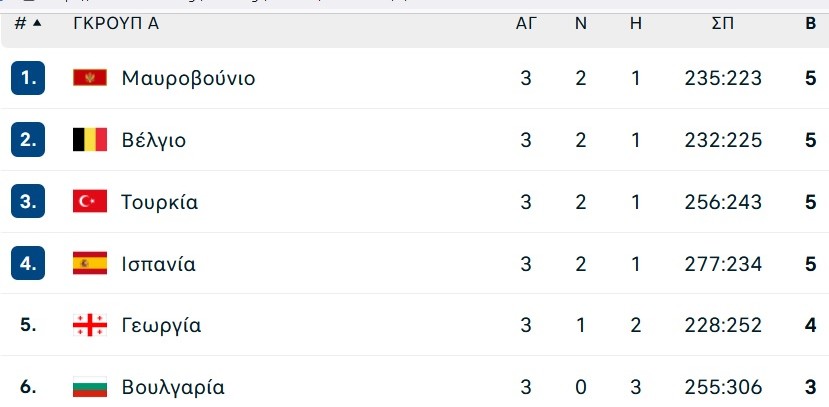Click the Ν wins column header

[581, 24]
